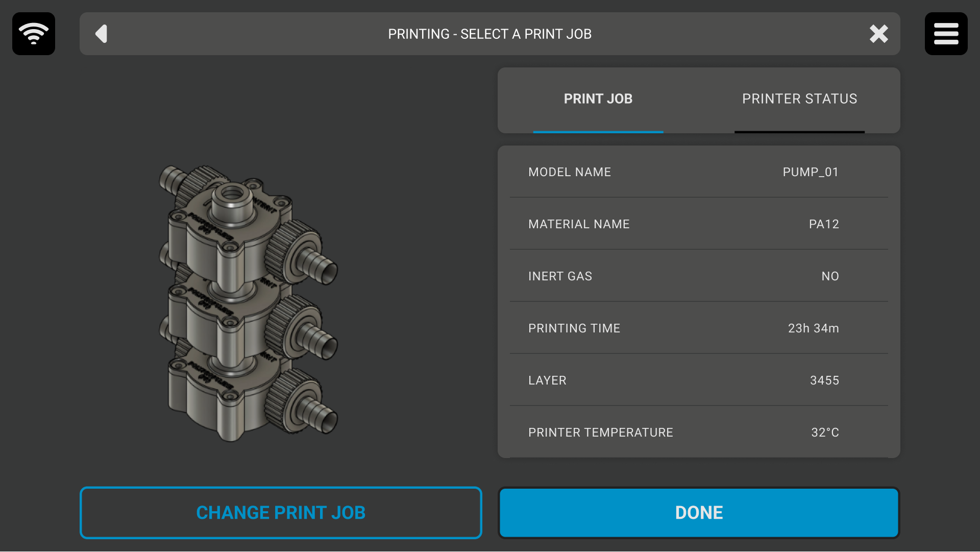Click the header title text
The height and width of the screenshot is (552, 980).
pos(489,34)
